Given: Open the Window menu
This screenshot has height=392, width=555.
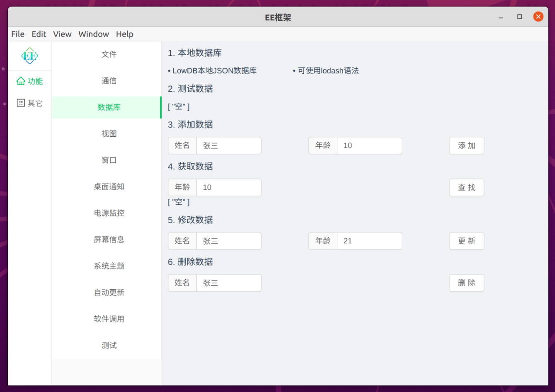Looking at the screenshot, I should [94, 34].
